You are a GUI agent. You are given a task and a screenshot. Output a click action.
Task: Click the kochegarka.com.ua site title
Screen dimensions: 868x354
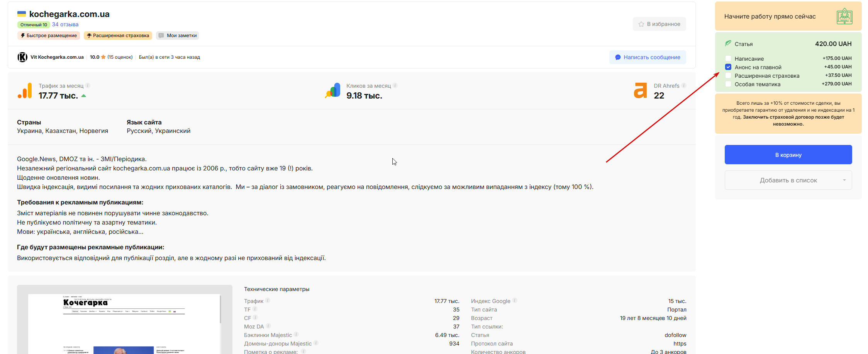(70, 14)
